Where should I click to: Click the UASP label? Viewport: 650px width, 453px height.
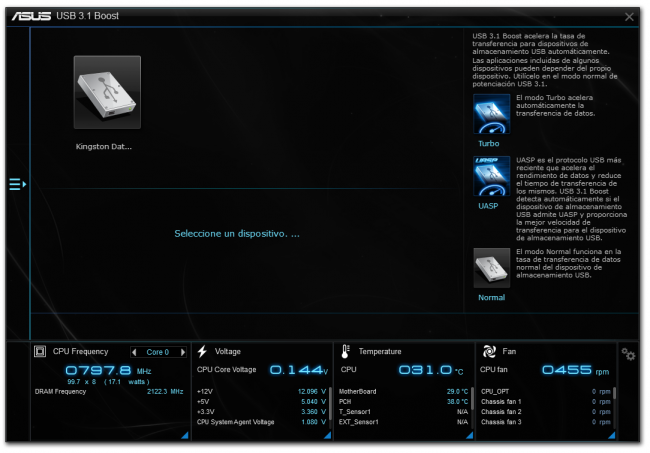(488, 206)
